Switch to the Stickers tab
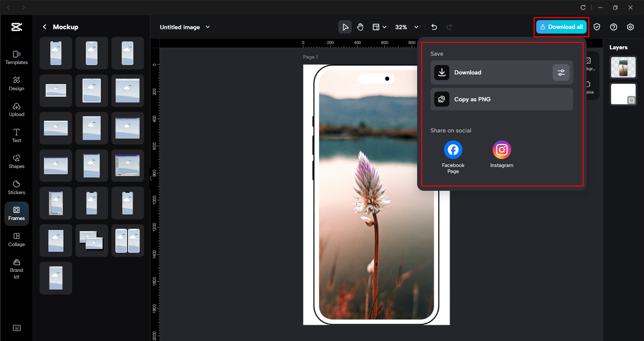Image resolution: width=644 pixels, height=341 pixels. click(x=16, y=187)
